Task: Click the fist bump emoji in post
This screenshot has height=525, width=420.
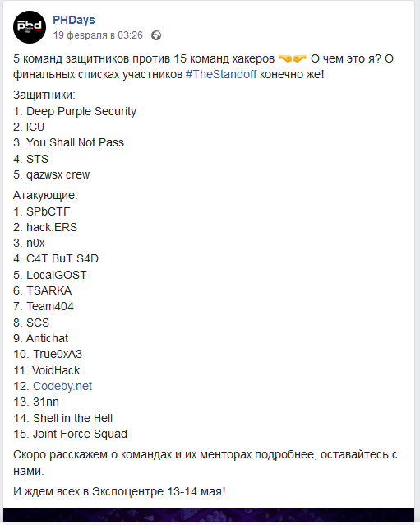Action: [293, 58]
